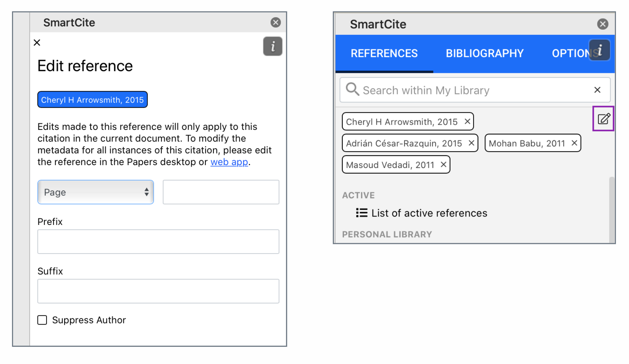Click the Suffix text field
Image resolution: width=629 pixels, height=364 pixels.
coord(158,291)
